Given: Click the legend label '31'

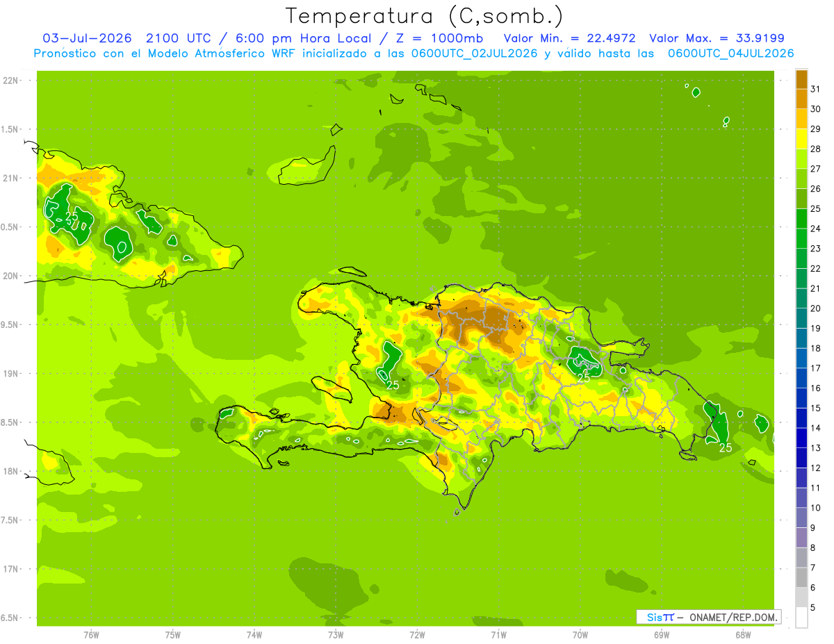Looking at the screenshot, I should pyautogui.click(x=815, y=89).
